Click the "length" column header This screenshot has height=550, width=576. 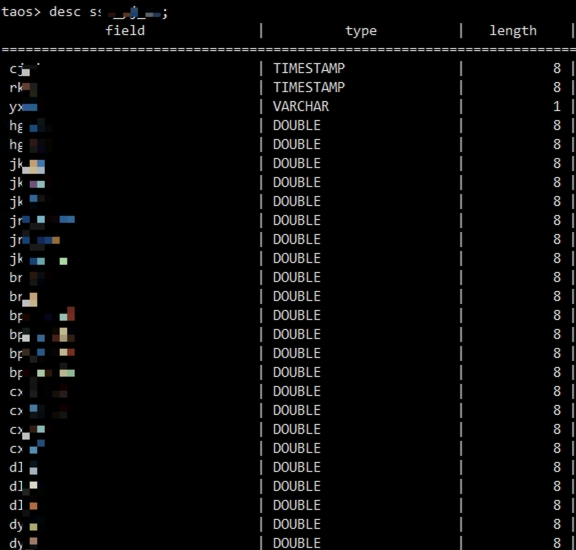(513, 30)
